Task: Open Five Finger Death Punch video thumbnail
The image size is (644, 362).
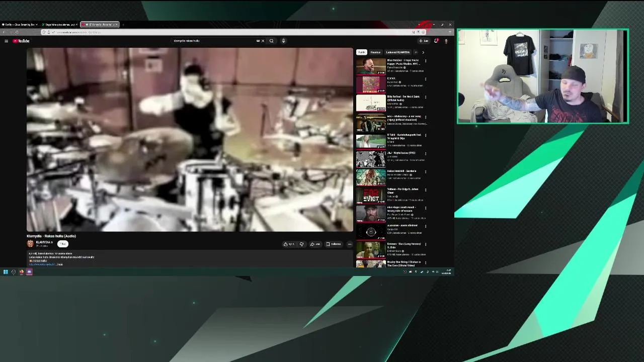Action: point(371,214)
